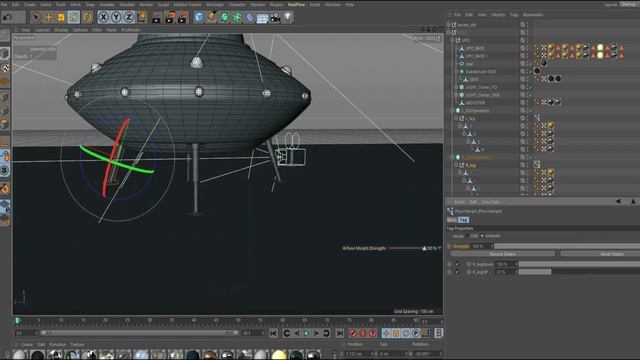Toggle the R_legdown pose checkbox
Image resolution: width=640 pixels, height=360 pixels.
pyautogui.click(x=458, y=264)
